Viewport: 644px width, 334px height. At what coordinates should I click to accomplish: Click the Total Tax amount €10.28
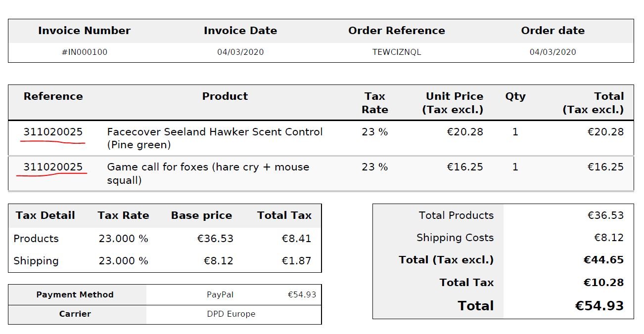click(603, 283)
